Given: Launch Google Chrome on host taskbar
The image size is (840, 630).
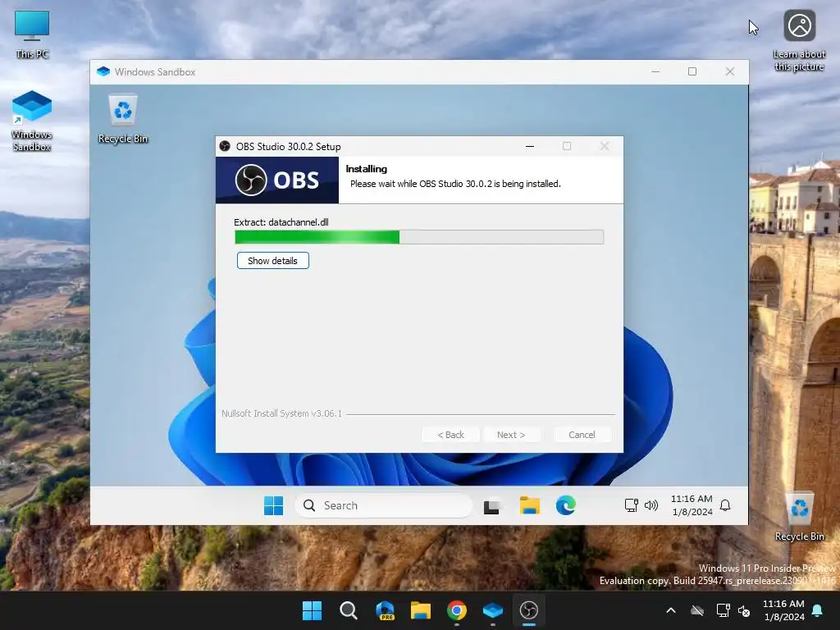Looking at the screenshot, I should (x=457, y=610).
